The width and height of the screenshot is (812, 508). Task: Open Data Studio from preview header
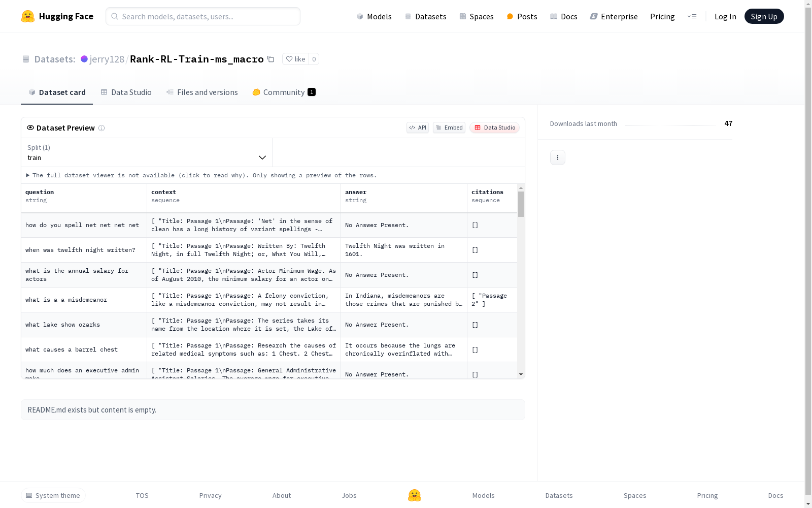pyautogui.click(x=495, y=128)
